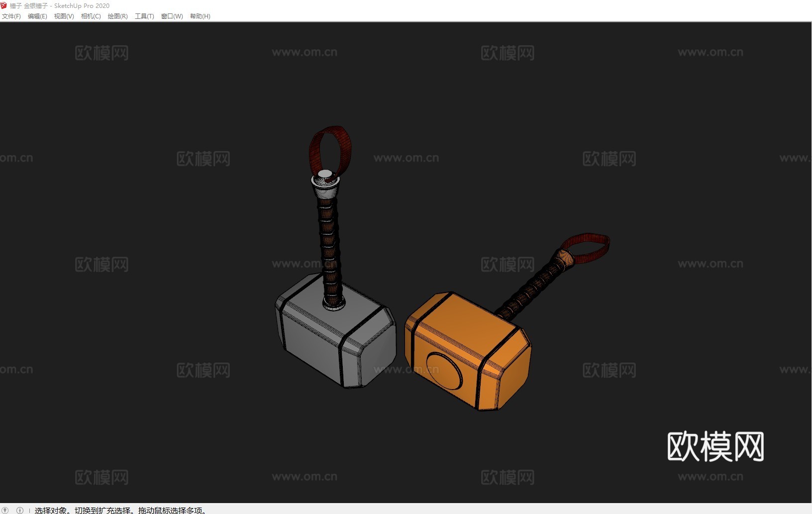Click the geo-location icon in status bar
Image resolution: width=812 pixels, height=514 pixels.
[x=5, y=510]
